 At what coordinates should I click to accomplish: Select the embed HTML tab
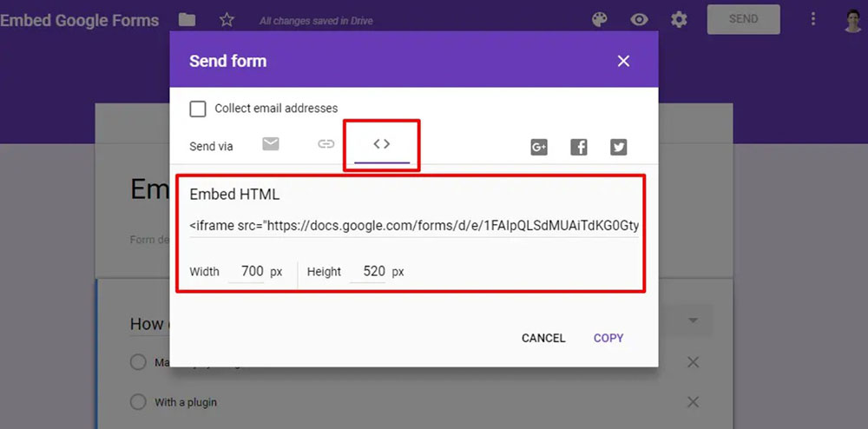(381, 144)
